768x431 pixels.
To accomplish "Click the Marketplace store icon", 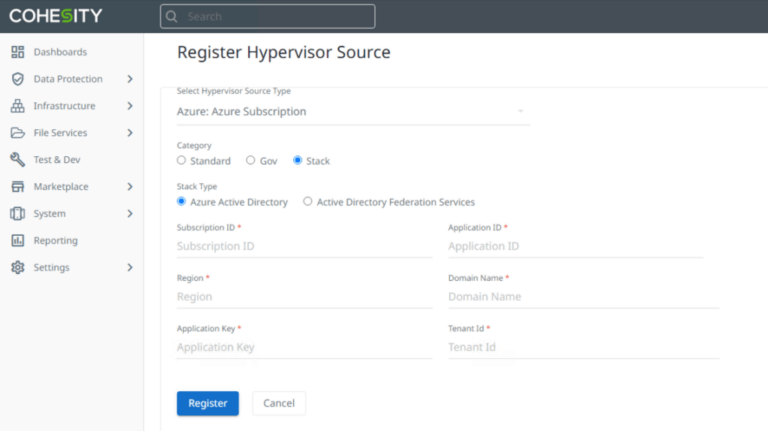I will tap(17, 187).
